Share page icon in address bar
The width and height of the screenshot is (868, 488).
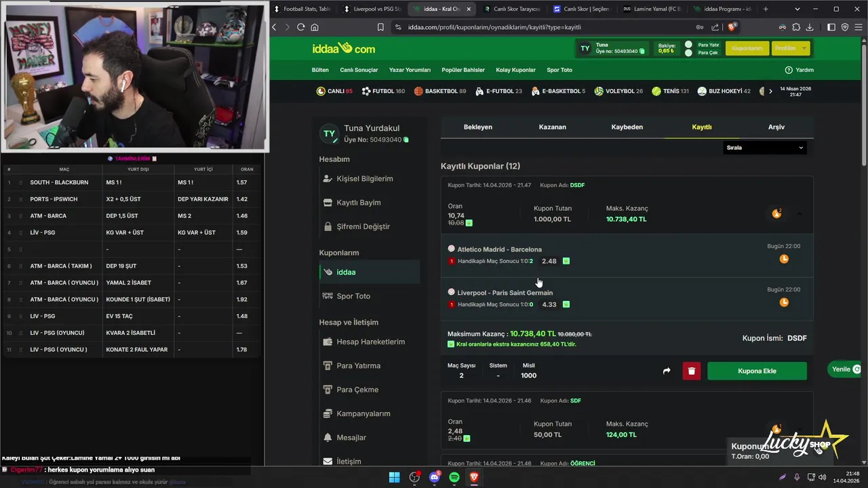coord(715,27)
